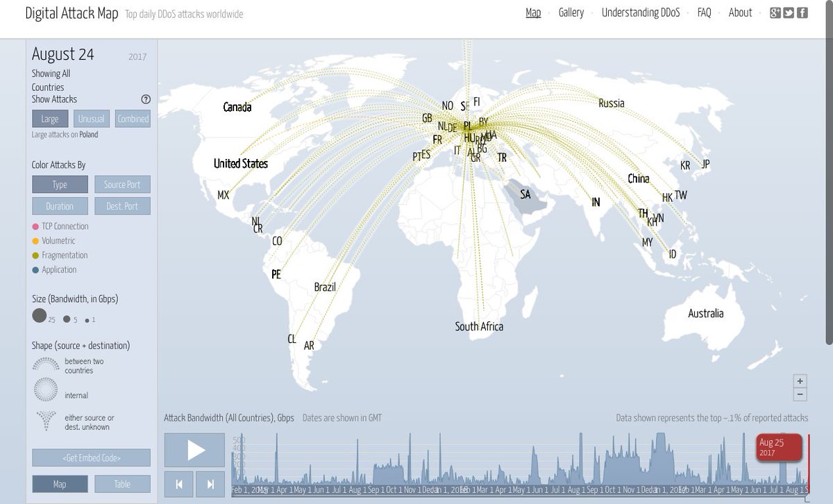Open the FAQ page
Viewport: 833px width, 504px height.
(704, 12)
